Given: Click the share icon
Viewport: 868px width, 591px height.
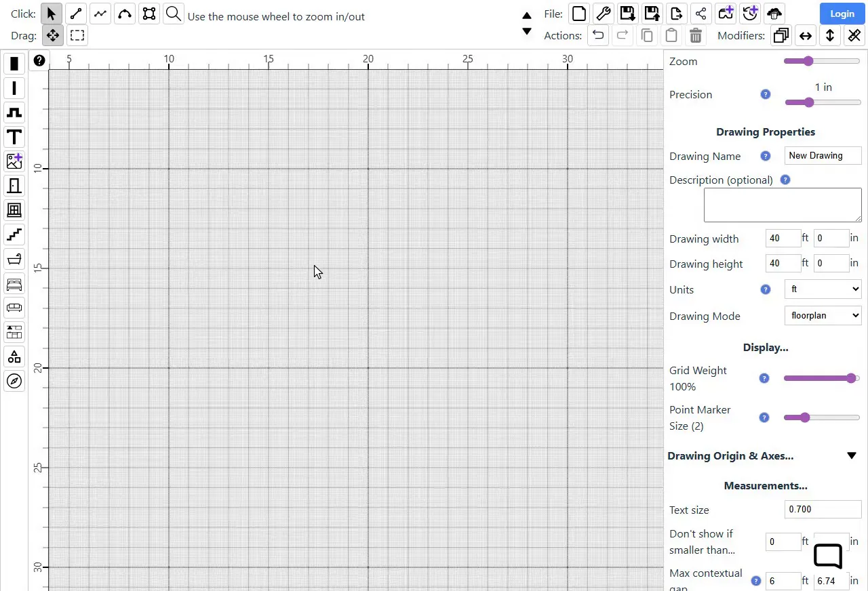Looking at the screenshot, I should click(x=701, y=14).
